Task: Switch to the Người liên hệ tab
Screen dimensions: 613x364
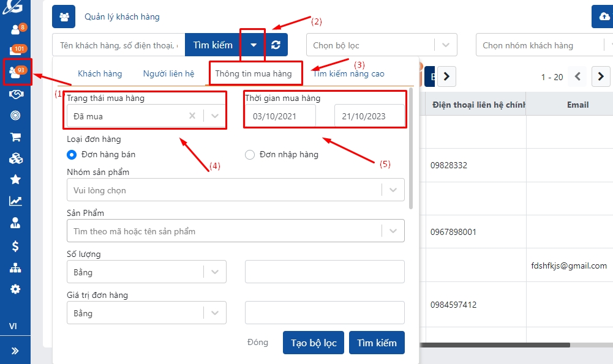Action: pyautogui.click(x=168, y=74)
